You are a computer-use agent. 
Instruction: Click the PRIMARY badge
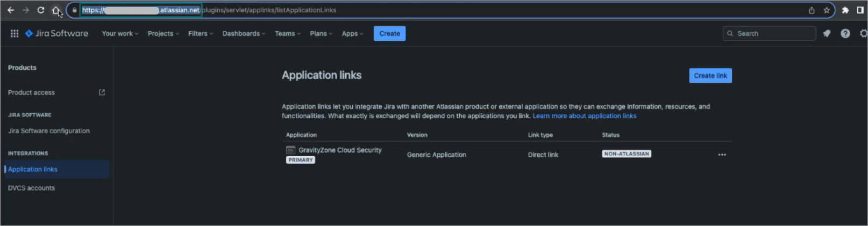point(301,160)
